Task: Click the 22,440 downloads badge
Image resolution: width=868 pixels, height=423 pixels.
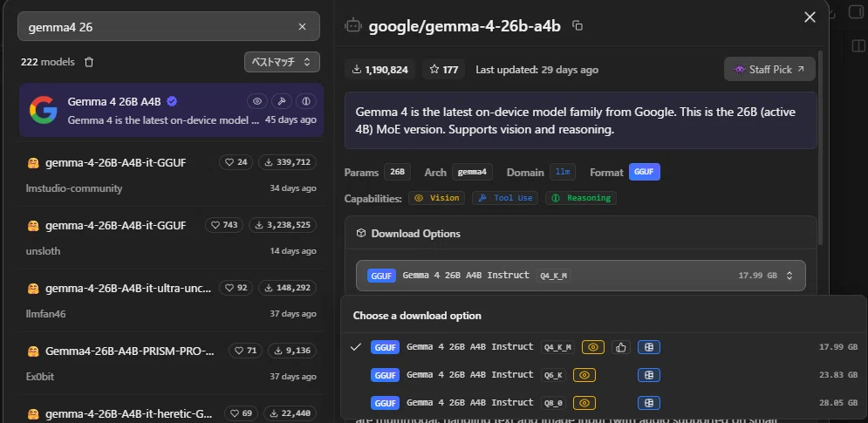Action: [290, 413]
